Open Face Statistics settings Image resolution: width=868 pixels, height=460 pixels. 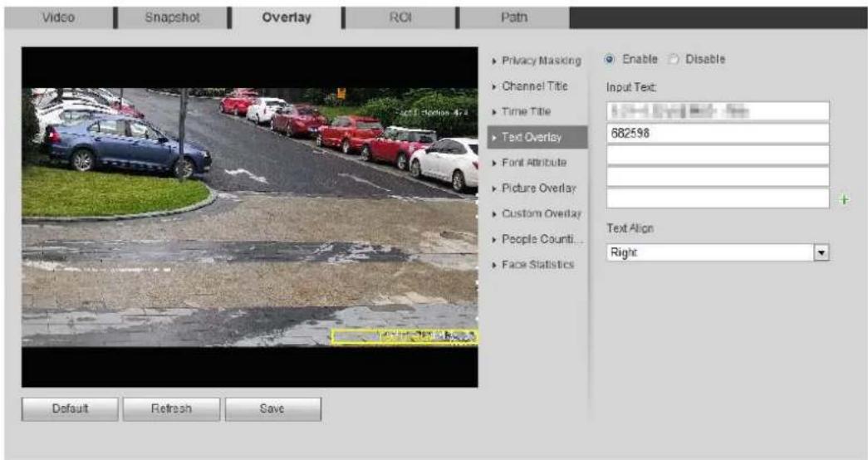pos(537,265)
